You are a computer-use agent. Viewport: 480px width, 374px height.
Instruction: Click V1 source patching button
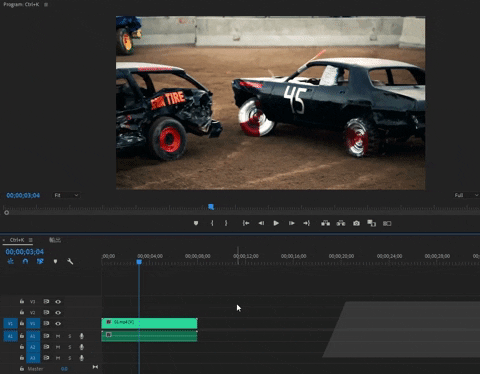[x=10, y=323]
